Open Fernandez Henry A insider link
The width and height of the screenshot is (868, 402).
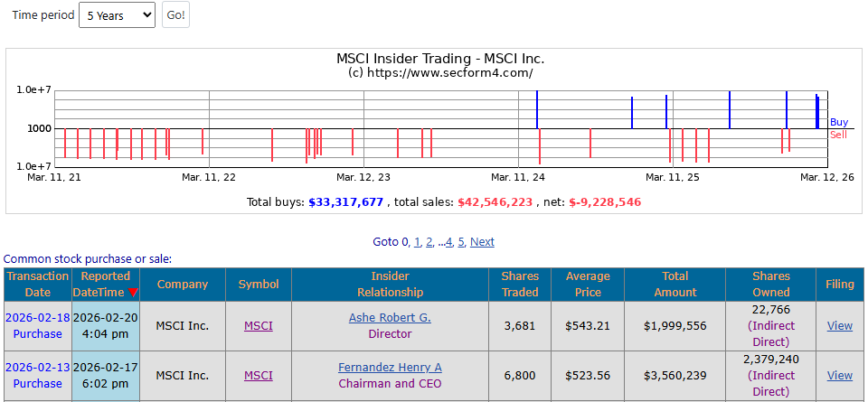coord(390,367)
